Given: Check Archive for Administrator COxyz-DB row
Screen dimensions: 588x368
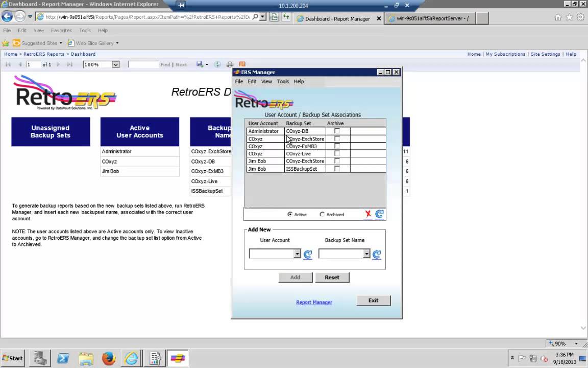Looking at the screenshot, I should pyautogui.click(x=337, y=131).
